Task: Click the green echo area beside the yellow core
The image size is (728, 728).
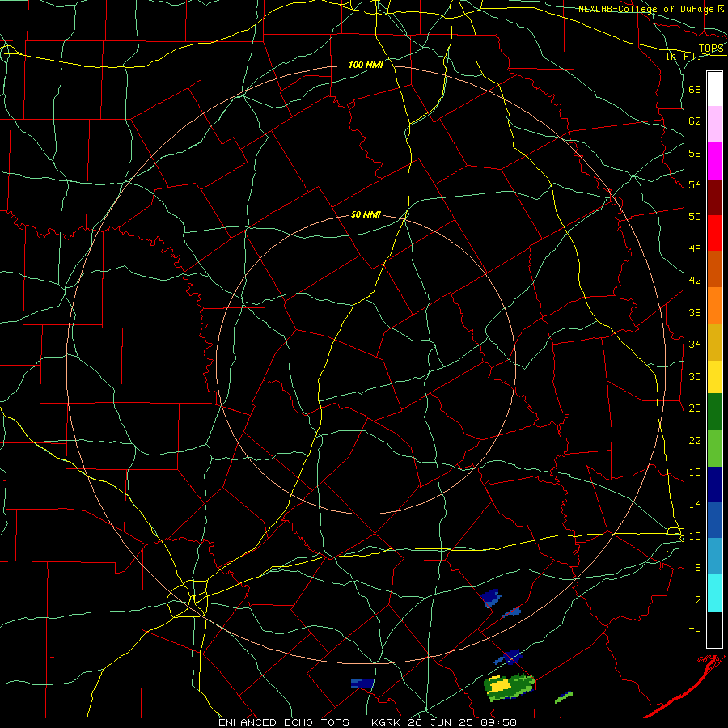Action: click(x=522, y=685)
